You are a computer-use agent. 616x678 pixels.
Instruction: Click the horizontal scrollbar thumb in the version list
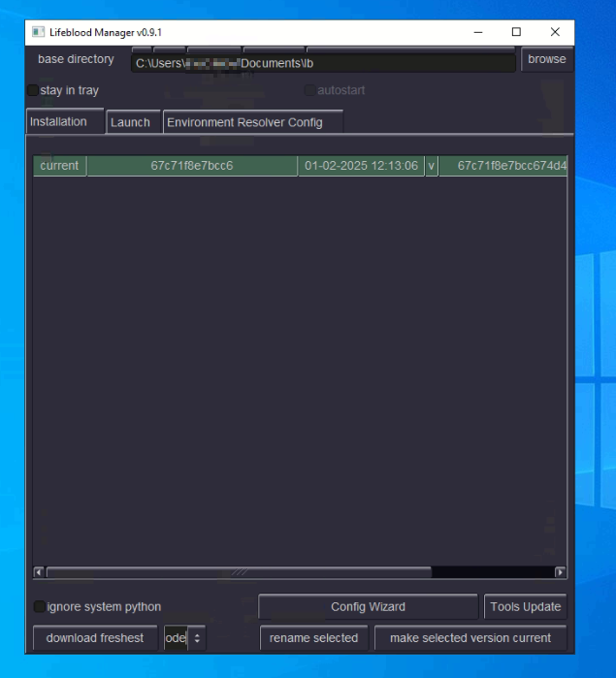[238, 572]
